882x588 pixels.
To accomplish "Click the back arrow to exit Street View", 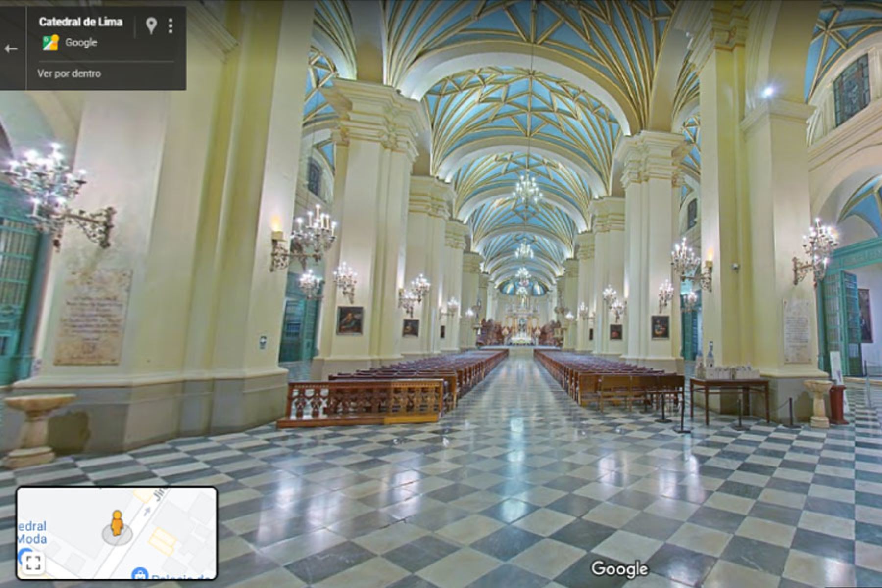I will click(x=12, y=49).
